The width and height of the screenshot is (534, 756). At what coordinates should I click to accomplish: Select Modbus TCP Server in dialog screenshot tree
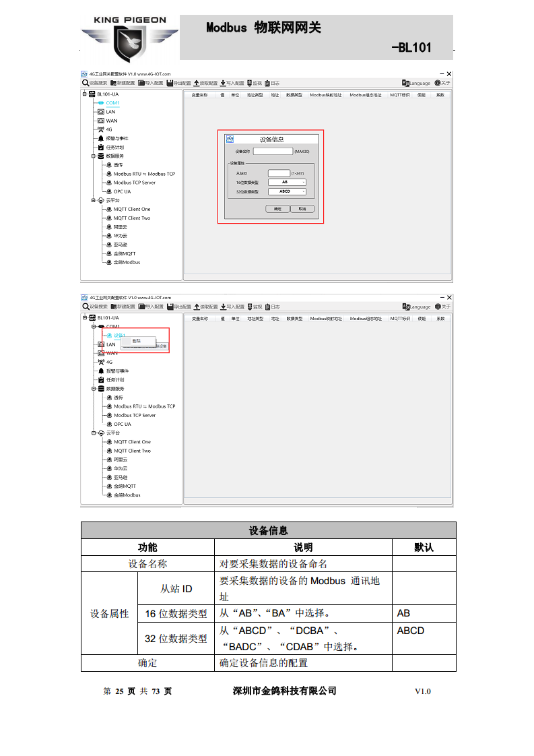(135, 183)
